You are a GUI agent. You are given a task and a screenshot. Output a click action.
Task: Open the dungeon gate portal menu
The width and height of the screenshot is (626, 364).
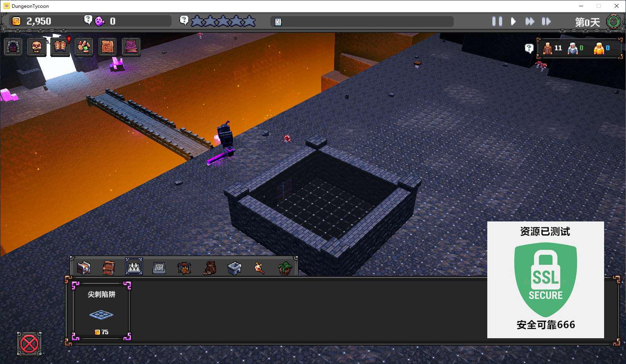[x=13, y=47]
